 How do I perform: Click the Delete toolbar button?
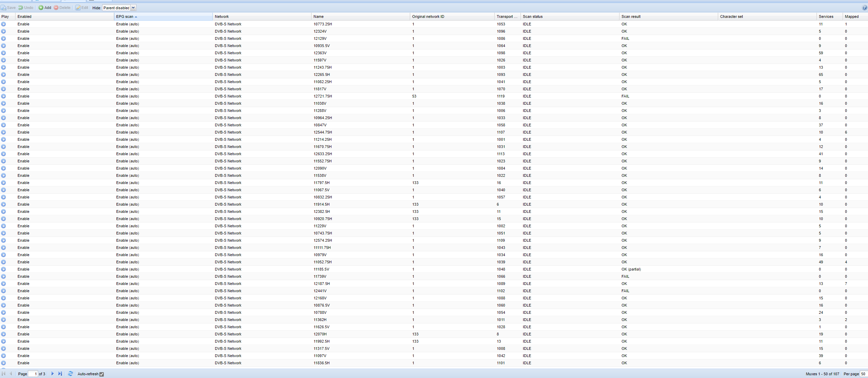62,8
